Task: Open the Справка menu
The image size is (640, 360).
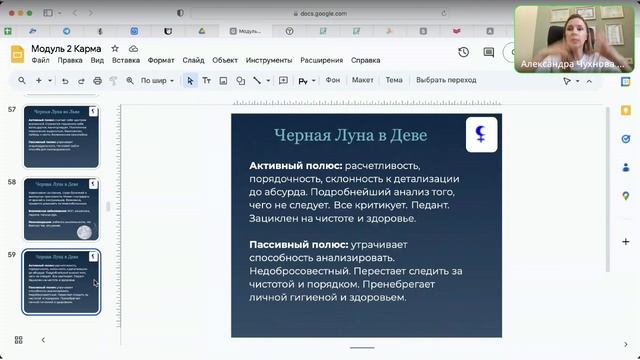Action: click(x=365, y=60)
